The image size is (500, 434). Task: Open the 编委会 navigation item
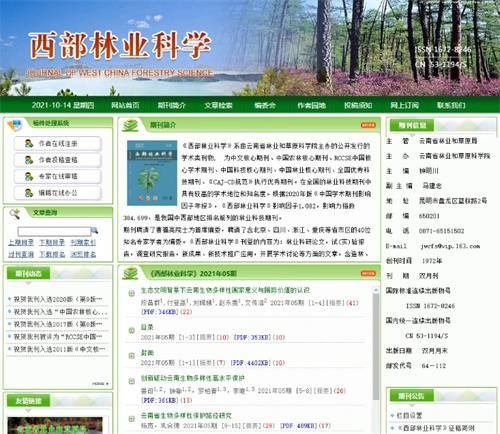coord(265,105)
